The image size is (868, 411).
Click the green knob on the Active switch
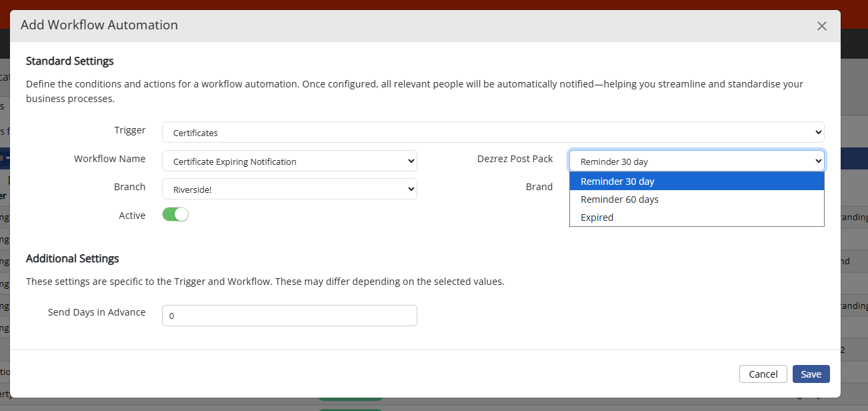pyautogui.click(x=181, y=215)
